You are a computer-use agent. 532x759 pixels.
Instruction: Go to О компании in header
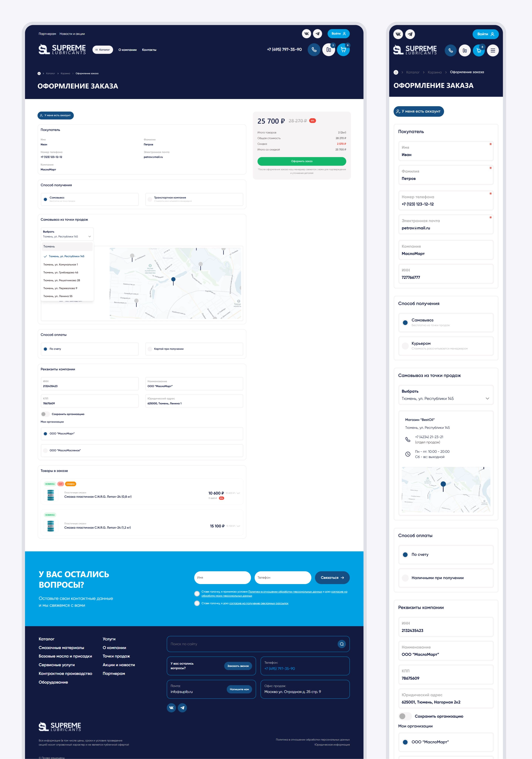point(128,50)
